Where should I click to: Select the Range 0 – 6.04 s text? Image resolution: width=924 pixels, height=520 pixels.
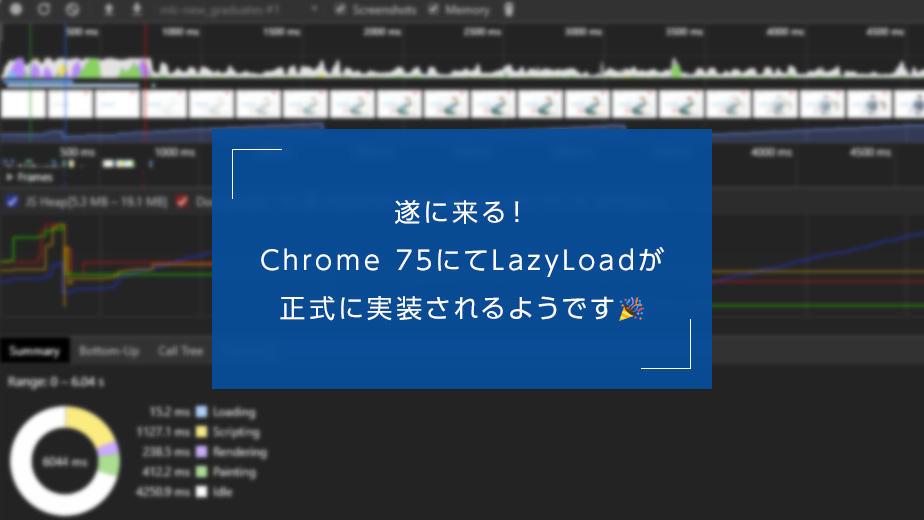pyautogui.click(x=56, y=382)
